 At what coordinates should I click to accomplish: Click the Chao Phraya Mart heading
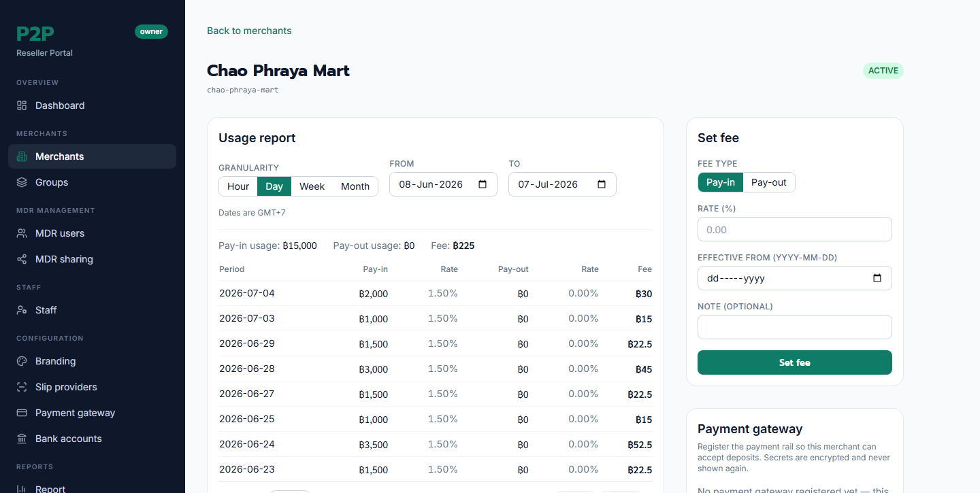click(x=278, y=71)
